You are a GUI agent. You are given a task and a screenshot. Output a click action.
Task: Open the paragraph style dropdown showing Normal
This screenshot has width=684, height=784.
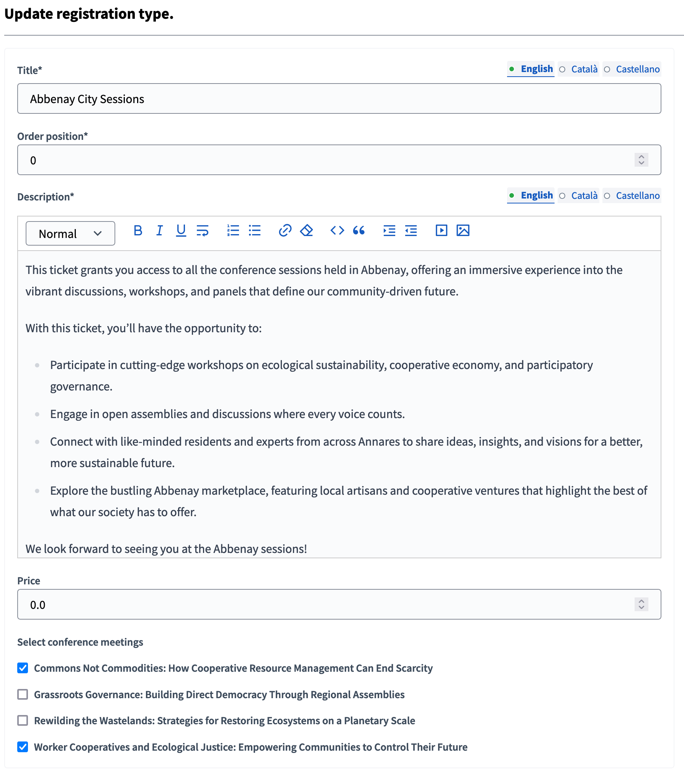pyautogui.click(x=70, y=233)
